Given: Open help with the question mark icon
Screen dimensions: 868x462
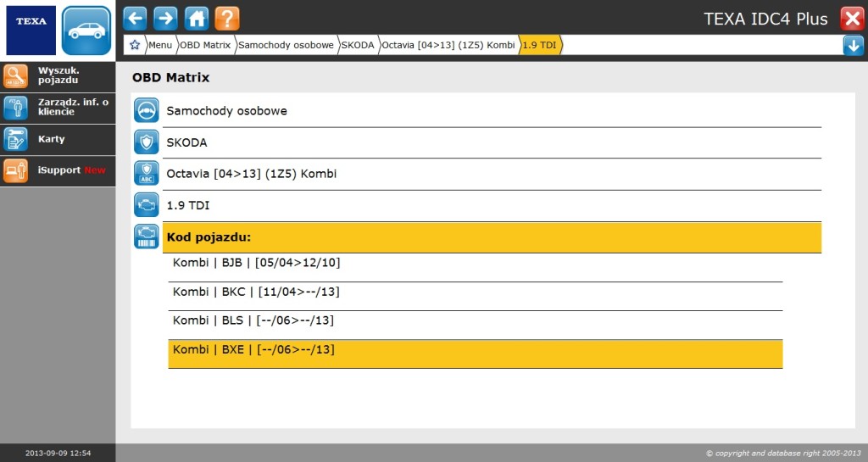Looking at the screenshot, I should point(227,19).
